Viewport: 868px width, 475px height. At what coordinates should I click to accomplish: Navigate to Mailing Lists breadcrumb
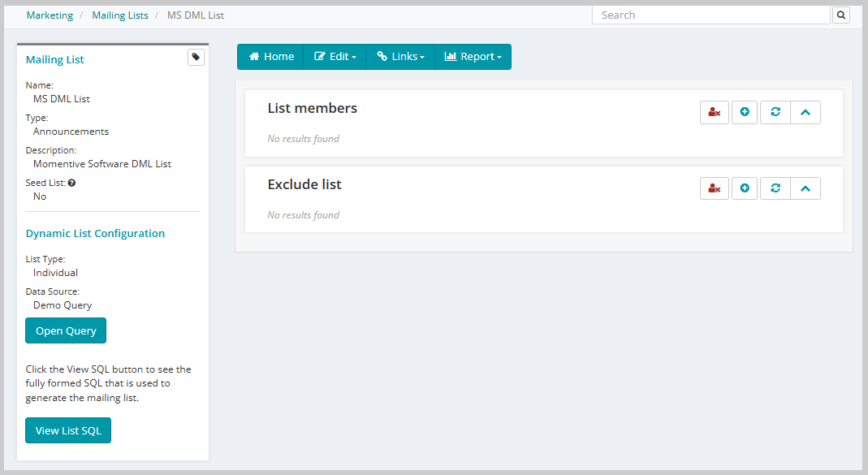120,15
